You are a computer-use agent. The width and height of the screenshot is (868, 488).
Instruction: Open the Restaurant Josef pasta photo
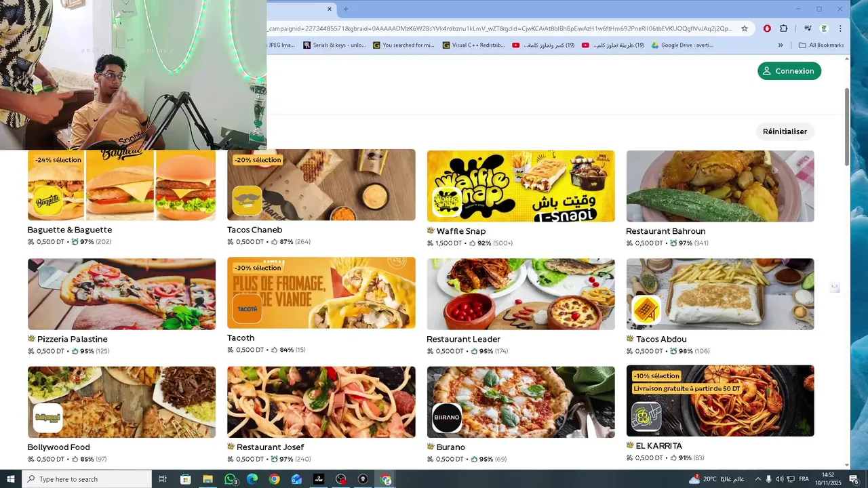point(321,402)
